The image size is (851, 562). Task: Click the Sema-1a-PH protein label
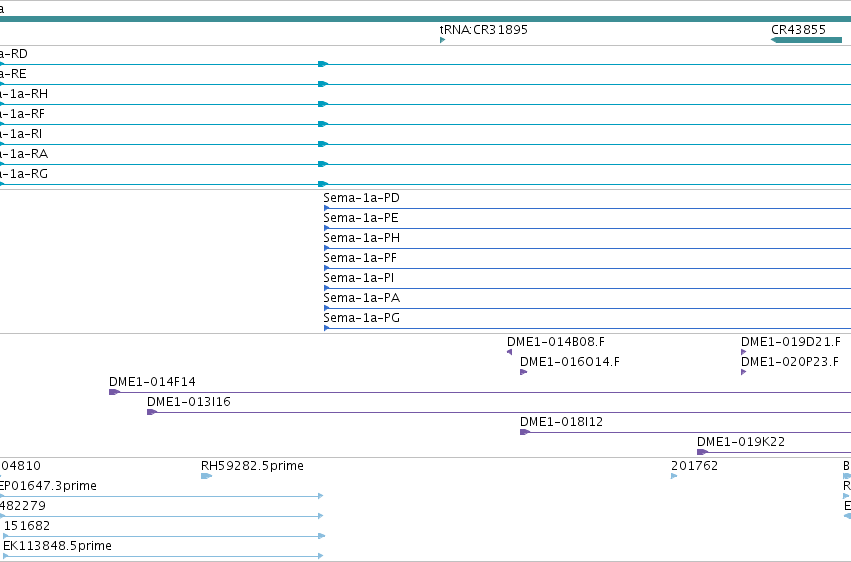click(x=361, y=238)
